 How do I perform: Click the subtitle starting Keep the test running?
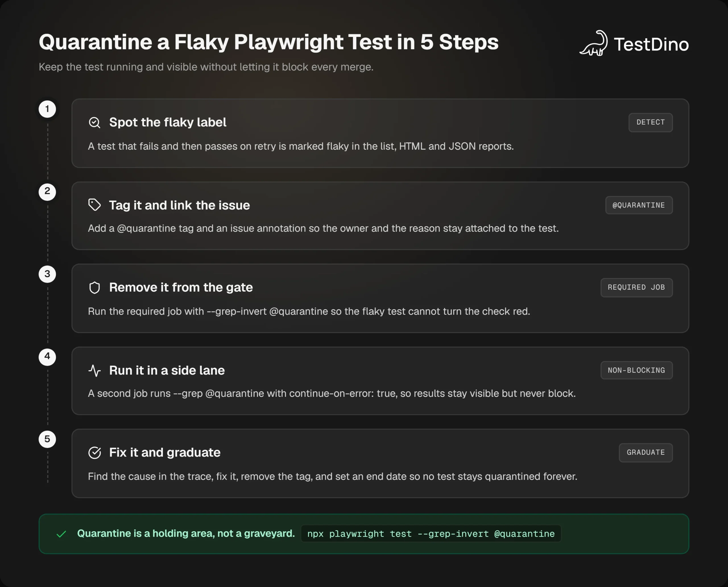click(x=206, y=67)
